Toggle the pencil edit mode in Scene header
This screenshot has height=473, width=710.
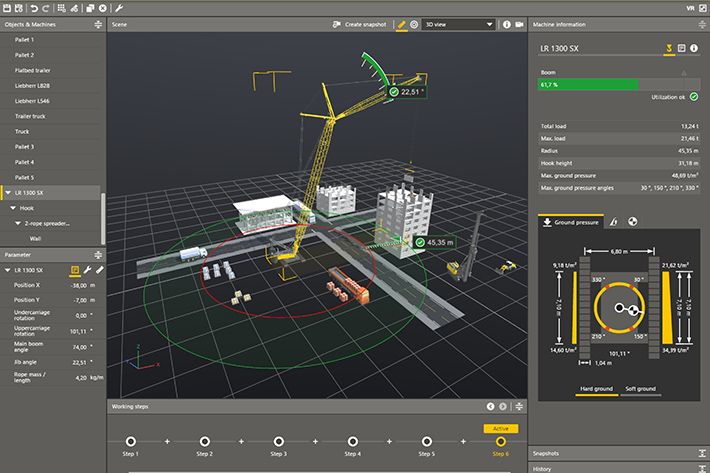[401, 24]
